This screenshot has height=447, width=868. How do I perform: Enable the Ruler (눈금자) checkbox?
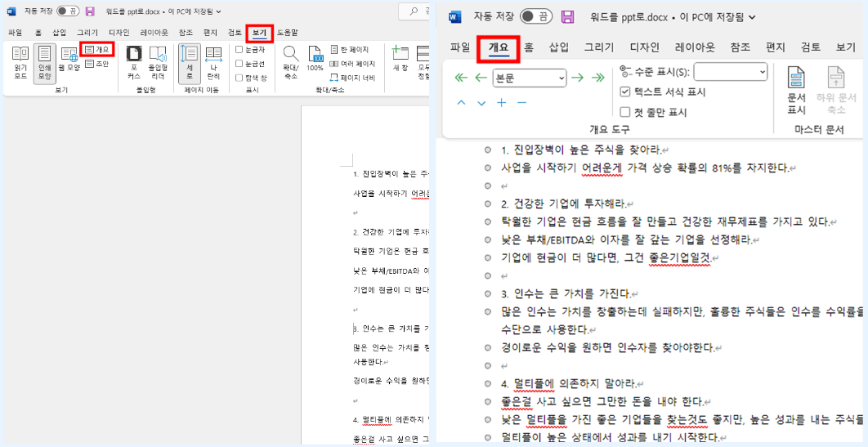(x=239, y=49)
